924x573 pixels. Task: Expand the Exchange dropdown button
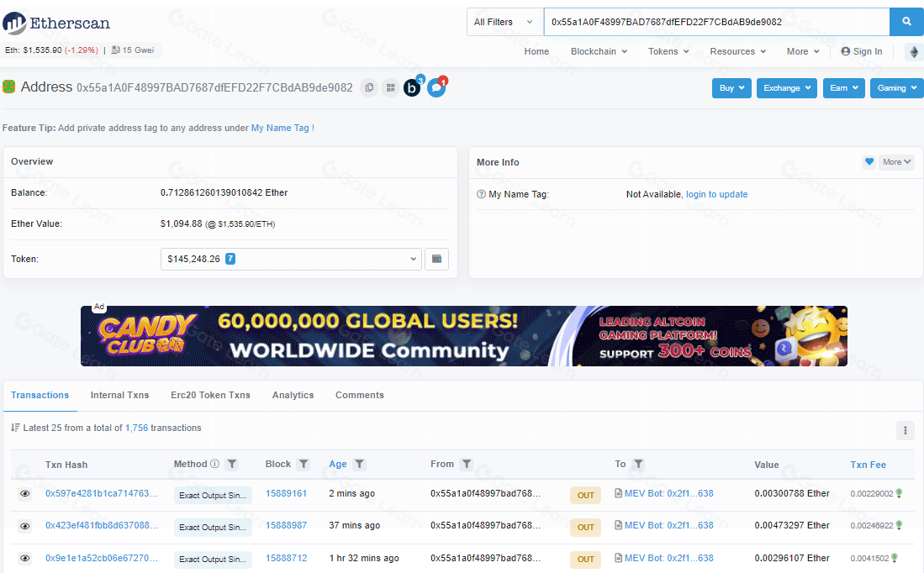click(787, 88)
